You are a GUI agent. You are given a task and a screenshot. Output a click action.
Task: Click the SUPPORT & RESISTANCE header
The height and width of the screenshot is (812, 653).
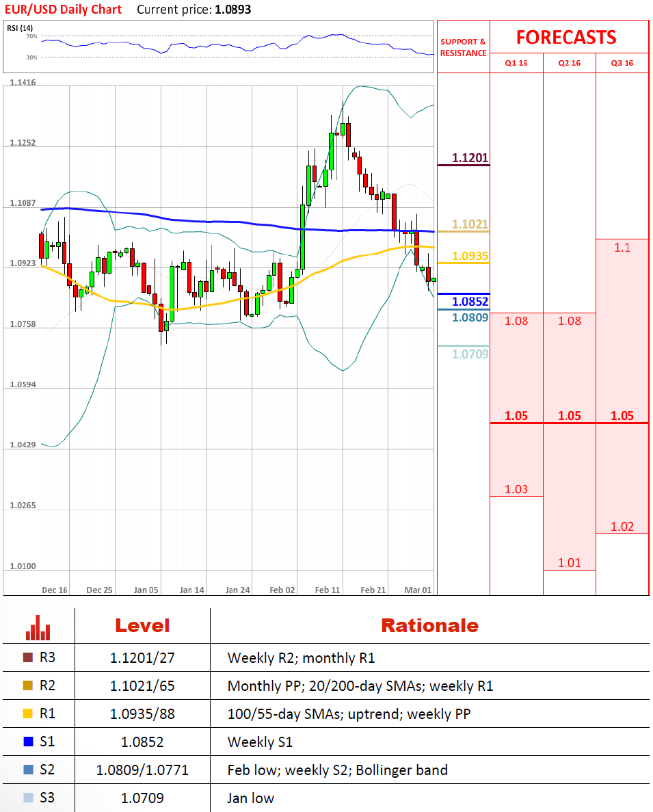click(463, 47)
